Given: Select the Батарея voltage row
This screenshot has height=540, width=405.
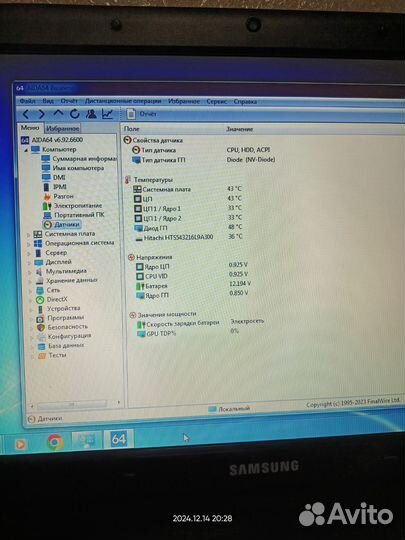Looking at the screenshot, I should [x=194, y=286].
